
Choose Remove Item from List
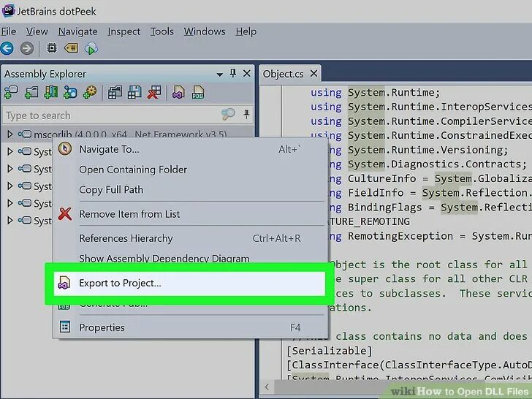pyautogui.click(x=191, y=214)
